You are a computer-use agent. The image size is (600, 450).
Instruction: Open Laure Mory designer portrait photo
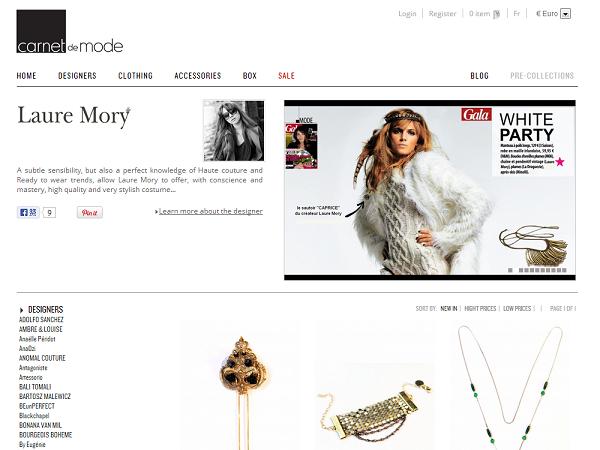(x=234, y=130)
